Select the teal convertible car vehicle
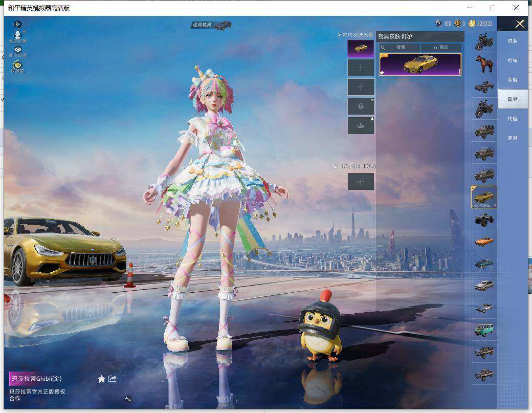 [x=484, y=264]
